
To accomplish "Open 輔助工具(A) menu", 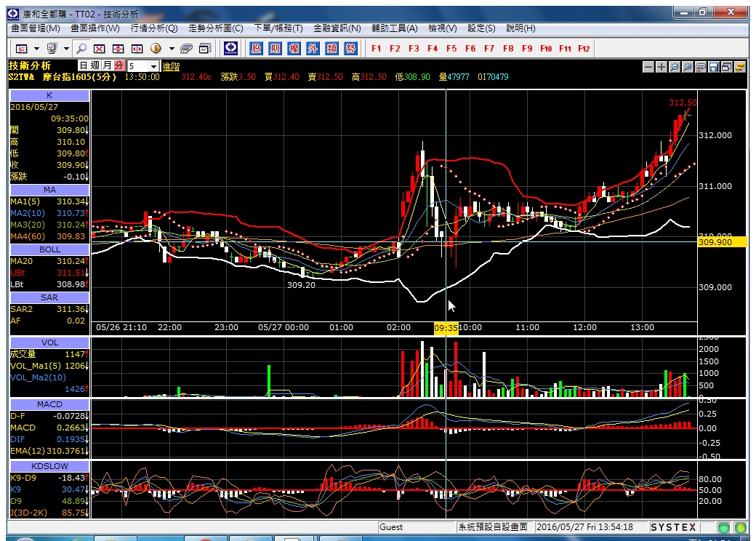I will 395,28.
